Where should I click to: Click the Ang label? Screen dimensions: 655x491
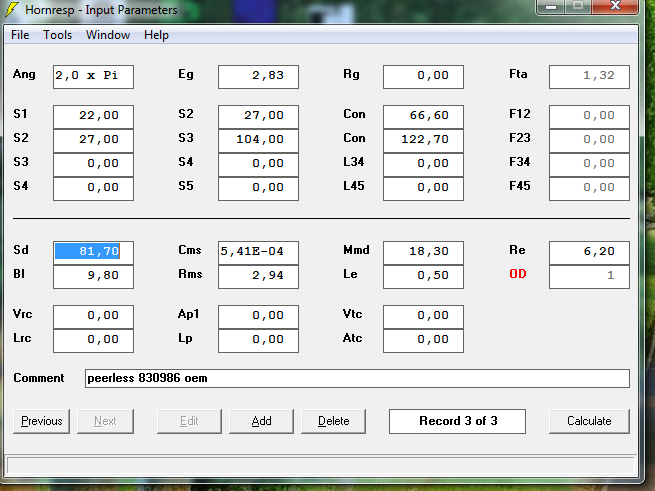pyautogui.click(x=24, y=74)
